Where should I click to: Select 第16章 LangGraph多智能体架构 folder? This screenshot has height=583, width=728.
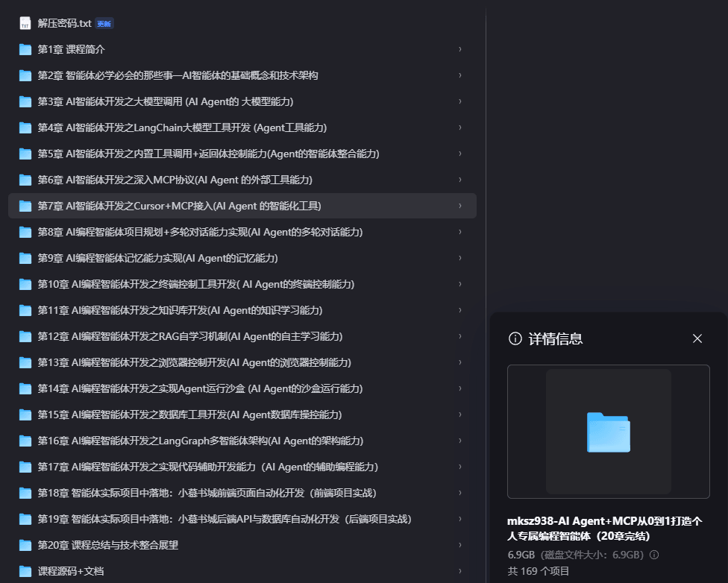(x=201, y=441)
